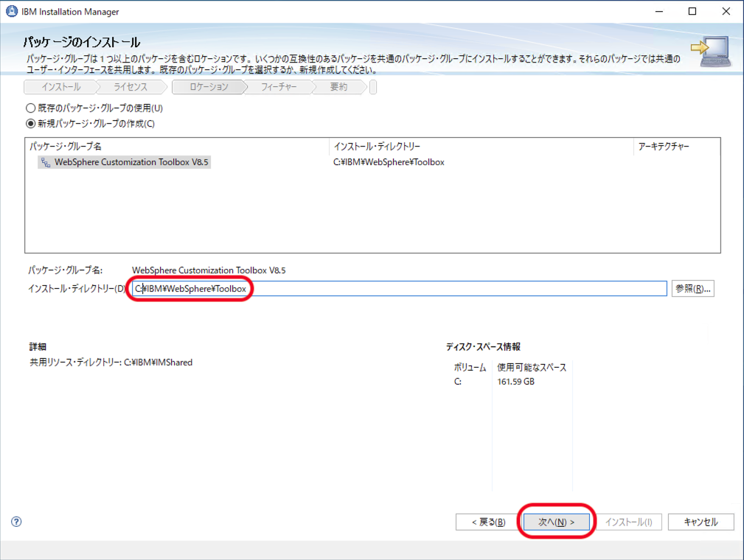This screenshot has height=560, width=744.
Task: Click the インストール・ディレクトリー column header
Action: coord(481,146)
